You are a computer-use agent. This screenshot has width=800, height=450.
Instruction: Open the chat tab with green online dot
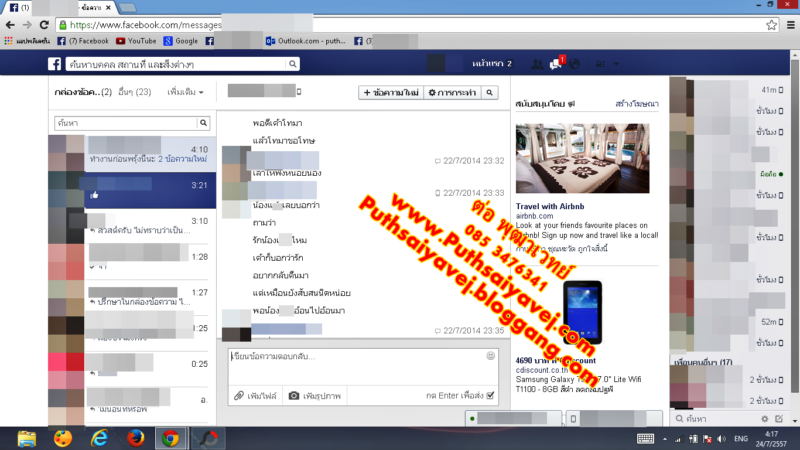click(513, 418)
